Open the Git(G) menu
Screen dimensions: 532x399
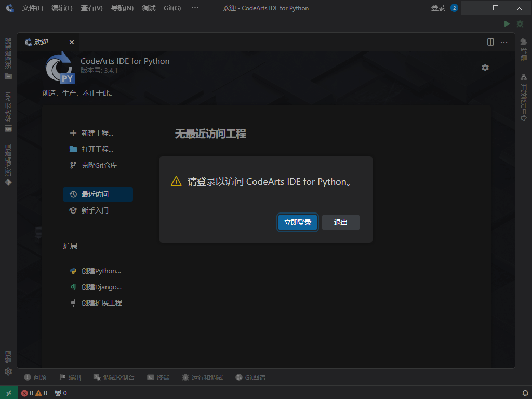click(x=172, y=8)
